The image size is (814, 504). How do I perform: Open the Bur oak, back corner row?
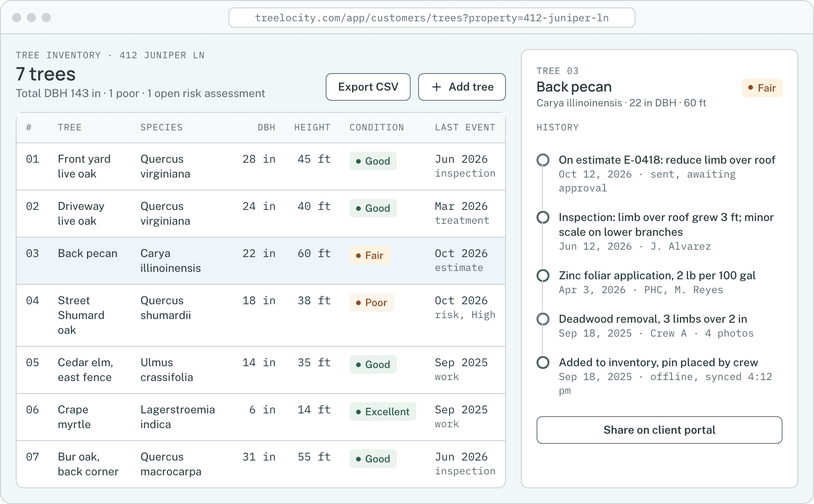261,464
